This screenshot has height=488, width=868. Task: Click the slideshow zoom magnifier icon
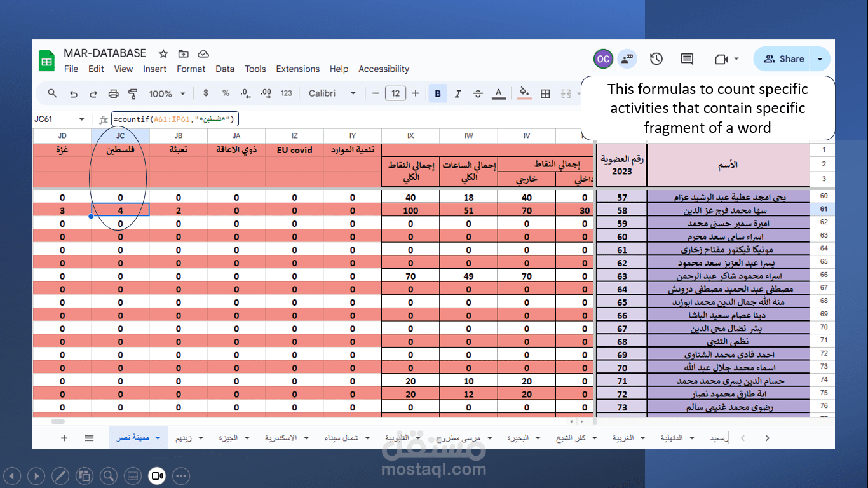point(109,475)
